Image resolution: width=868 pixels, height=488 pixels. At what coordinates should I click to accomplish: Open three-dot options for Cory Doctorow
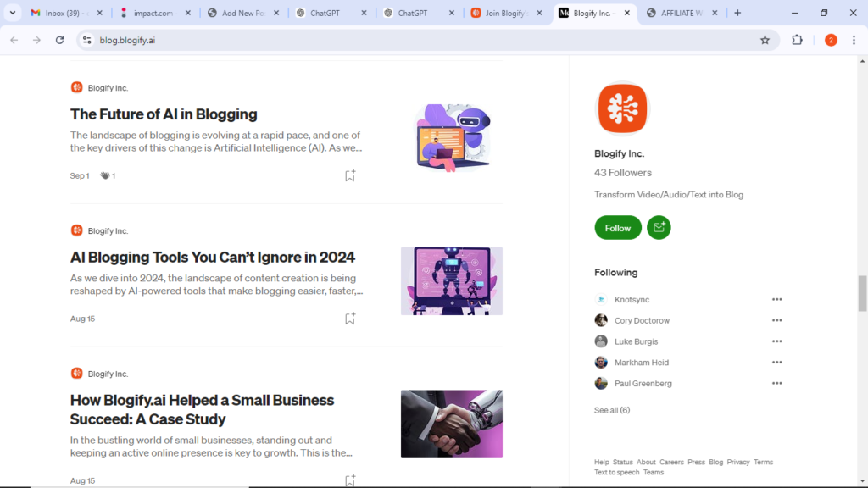tap(776, 320)
